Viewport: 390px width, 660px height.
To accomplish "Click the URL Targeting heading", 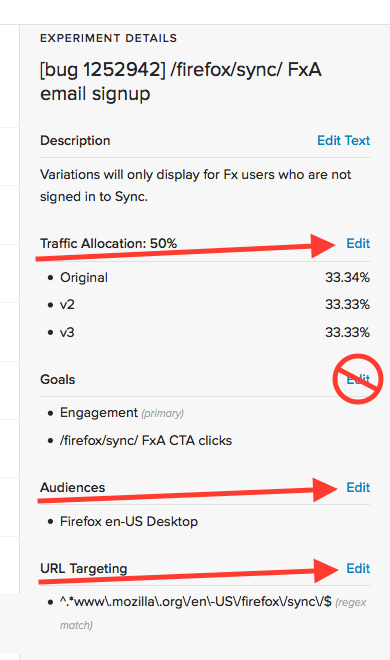I will pyautogui.click(x=84, y=569).
